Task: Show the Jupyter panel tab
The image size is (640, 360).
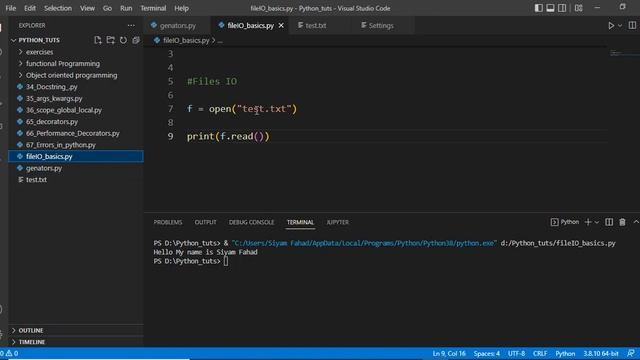Action: point(338,222)
